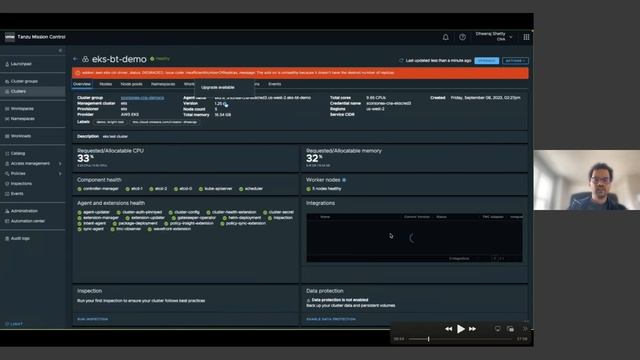Click the Requested/Allocatable memory 32% value
640x360 pixels.
[x=314, y=159]
